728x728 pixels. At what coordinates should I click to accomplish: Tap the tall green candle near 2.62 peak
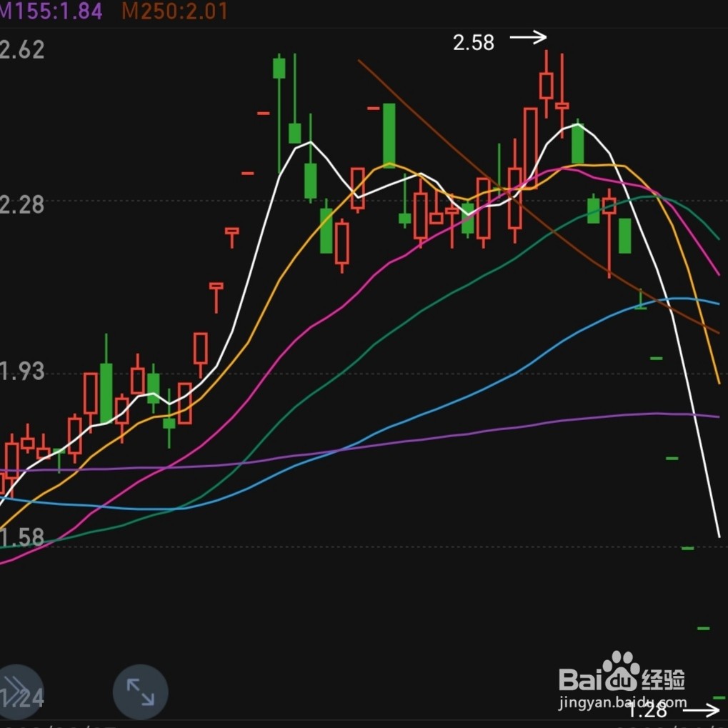(279, 114)
